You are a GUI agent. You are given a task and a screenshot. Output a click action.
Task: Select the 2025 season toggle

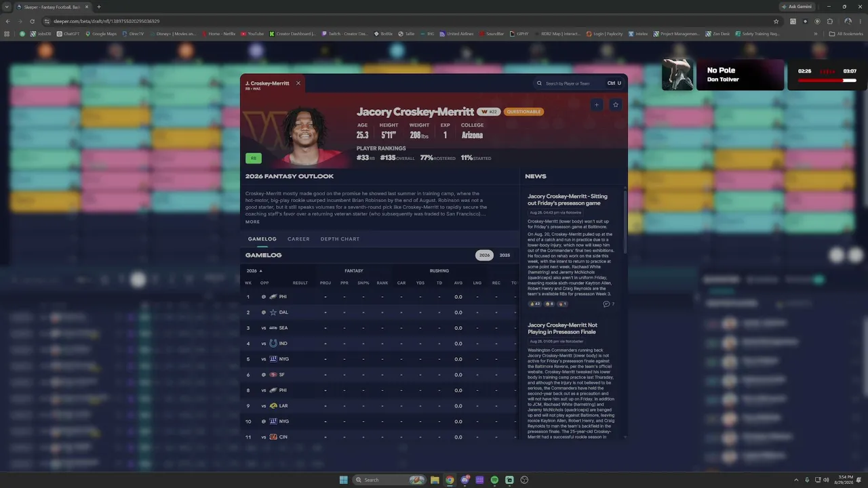(x=505, y=256)
